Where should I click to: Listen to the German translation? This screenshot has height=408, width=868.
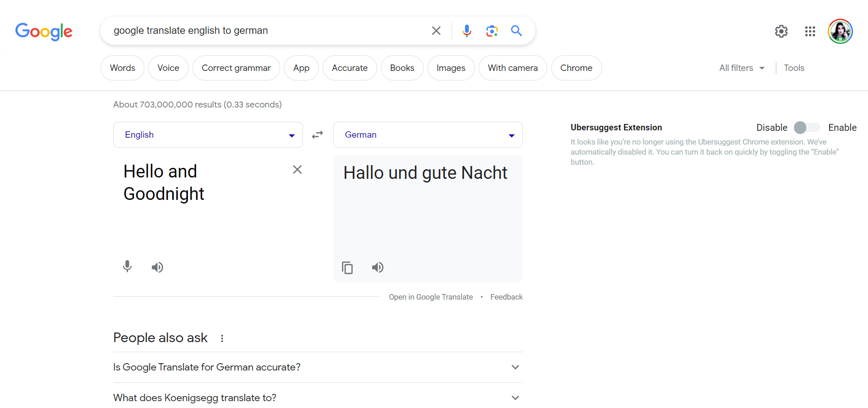coord(378,267)
